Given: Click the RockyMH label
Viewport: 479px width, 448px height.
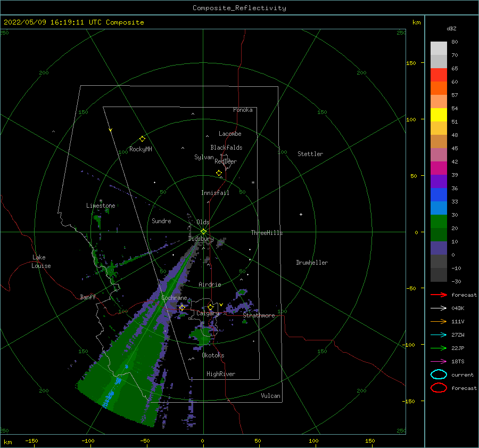Looking at the screenshot, I should [141, 149].
